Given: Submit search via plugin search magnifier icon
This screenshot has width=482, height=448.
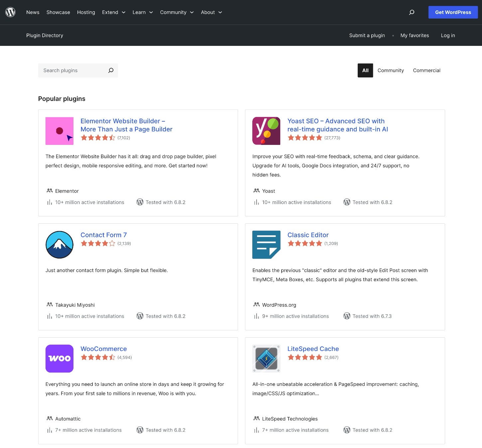Looking at the screenshot, I should tap(111, 70).
